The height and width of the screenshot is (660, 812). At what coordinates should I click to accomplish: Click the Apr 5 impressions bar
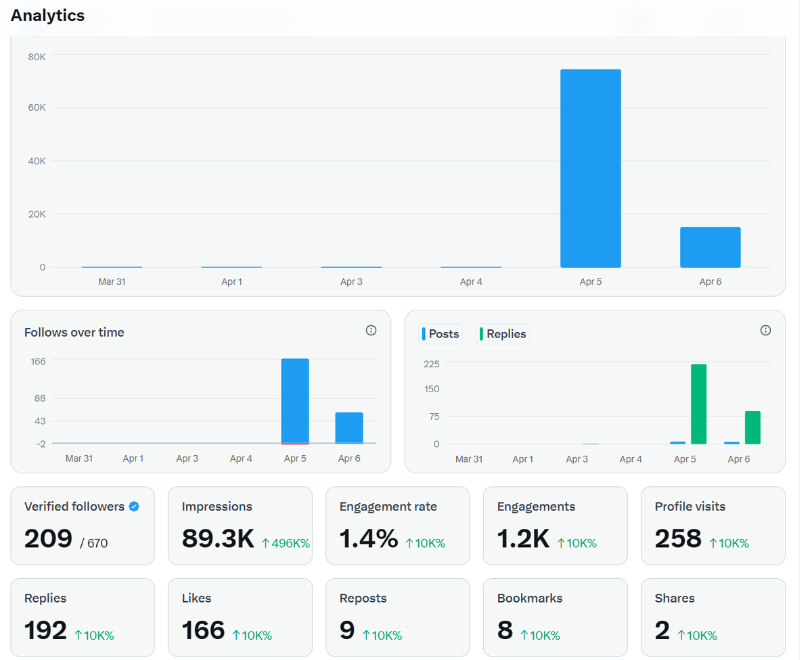[x=591, y=168]
